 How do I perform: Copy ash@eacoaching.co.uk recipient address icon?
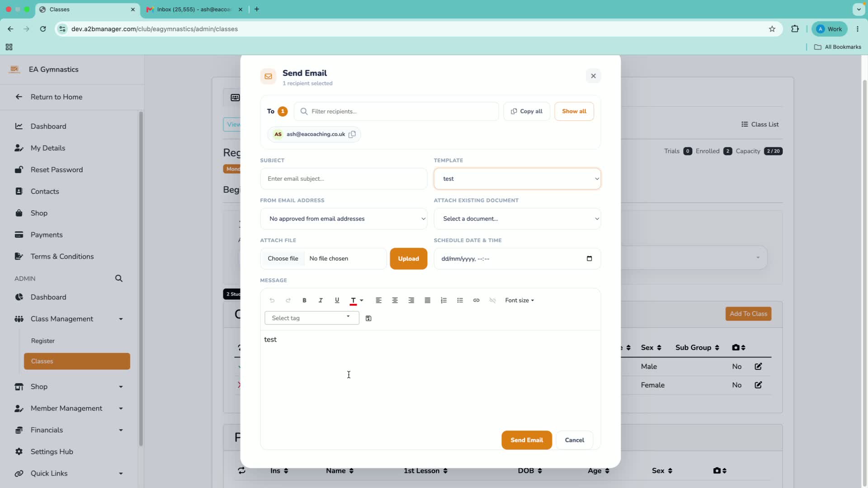(x=352, y=134)
